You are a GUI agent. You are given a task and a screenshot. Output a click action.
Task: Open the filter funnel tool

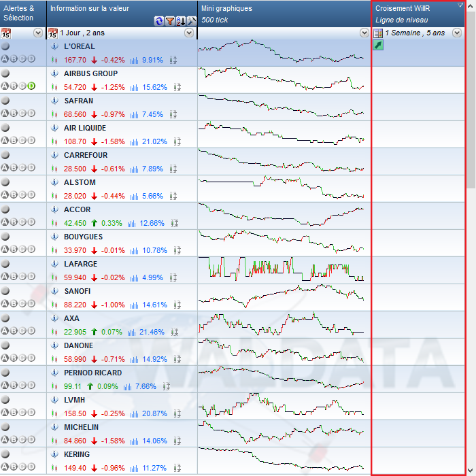click(x=170, y=21)
